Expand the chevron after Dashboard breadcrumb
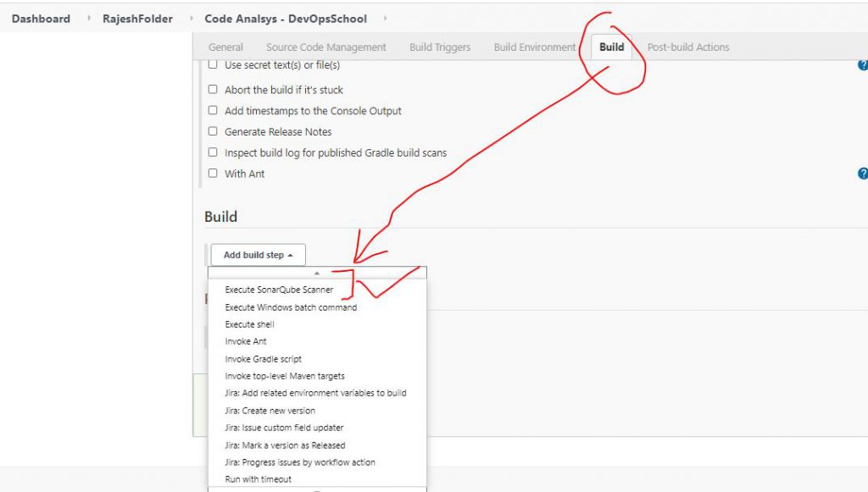The width and height of the screenshot is (868, 492). click(89, 19)
